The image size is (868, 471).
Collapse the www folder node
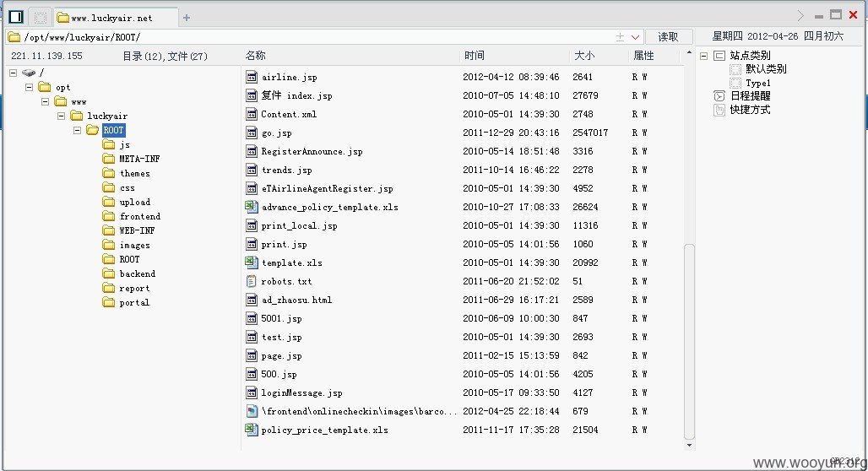tap(46, 101)
